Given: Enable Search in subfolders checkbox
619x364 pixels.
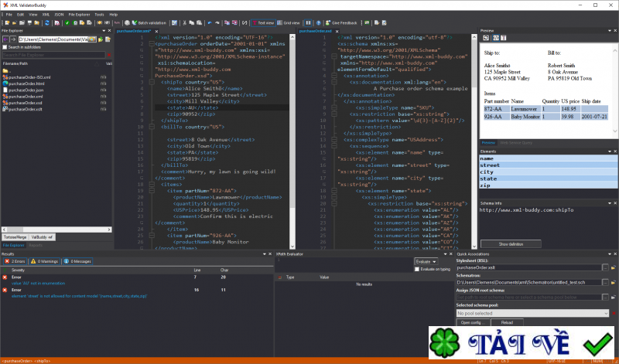Looking at the screenshot, I should coord(5,46).
